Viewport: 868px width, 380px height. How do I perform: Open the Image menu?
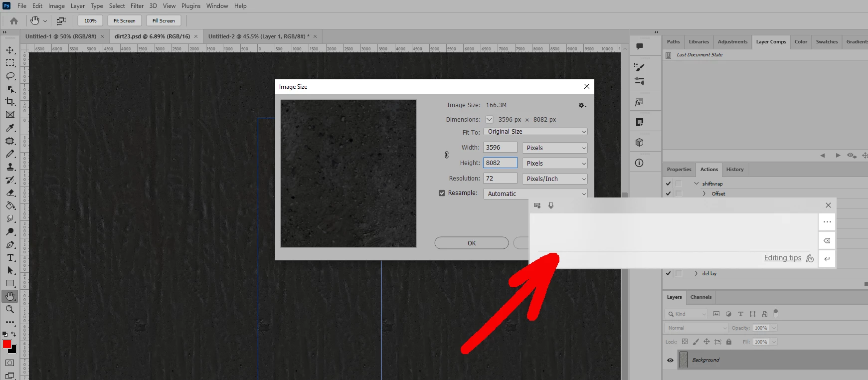(56, 6)
